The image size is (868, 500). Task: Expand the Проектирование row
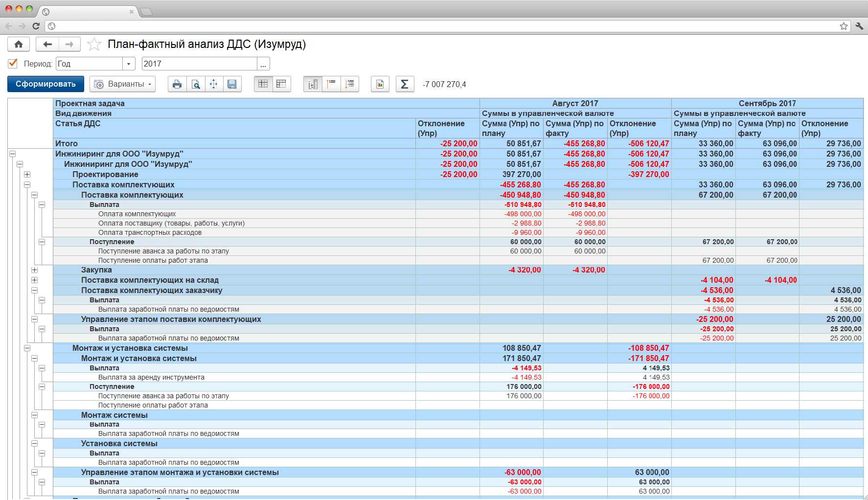tap(27, 175)
